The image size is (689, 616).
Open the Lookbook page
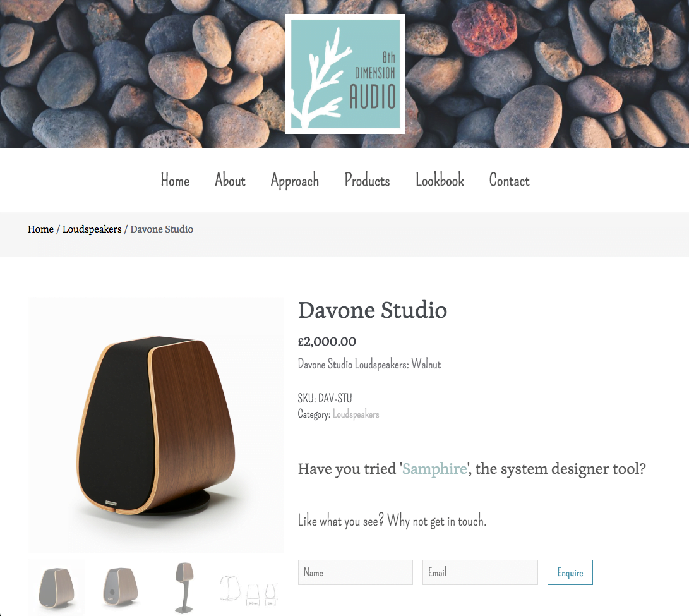(440, 180)
